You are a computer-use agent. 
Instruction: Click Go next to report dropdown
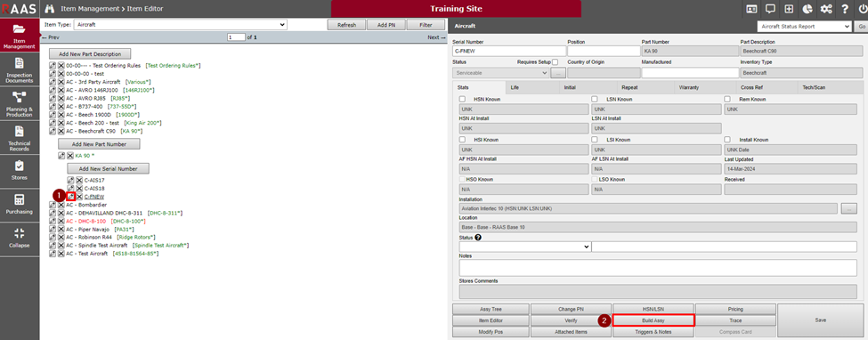pos(862,26)
